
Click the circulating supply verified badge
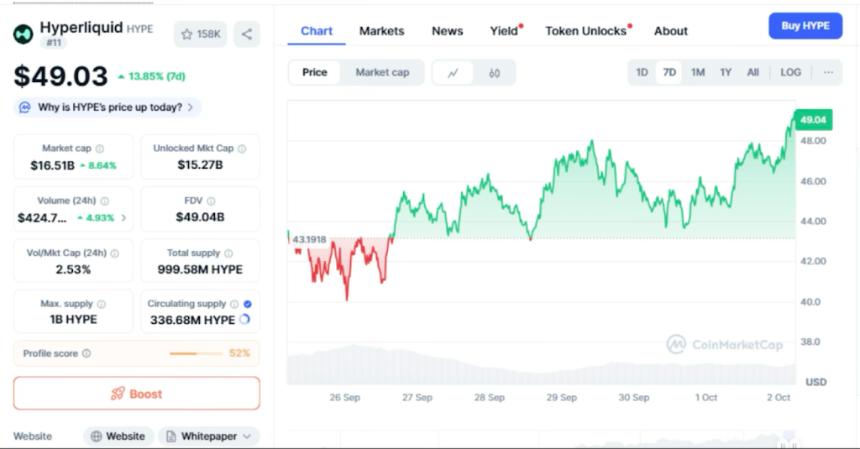(247, 304)
